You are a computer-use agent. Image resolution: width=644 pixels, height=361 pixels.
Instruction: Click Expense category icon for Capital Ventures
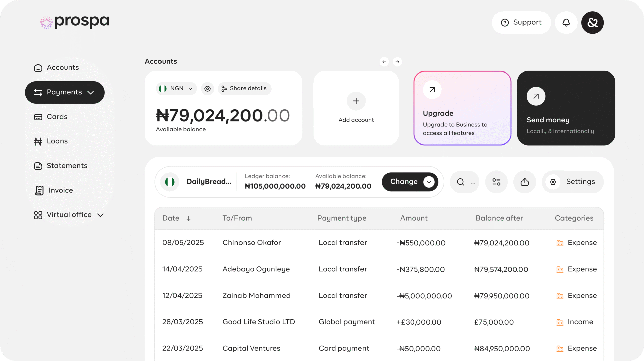(560, 349)
